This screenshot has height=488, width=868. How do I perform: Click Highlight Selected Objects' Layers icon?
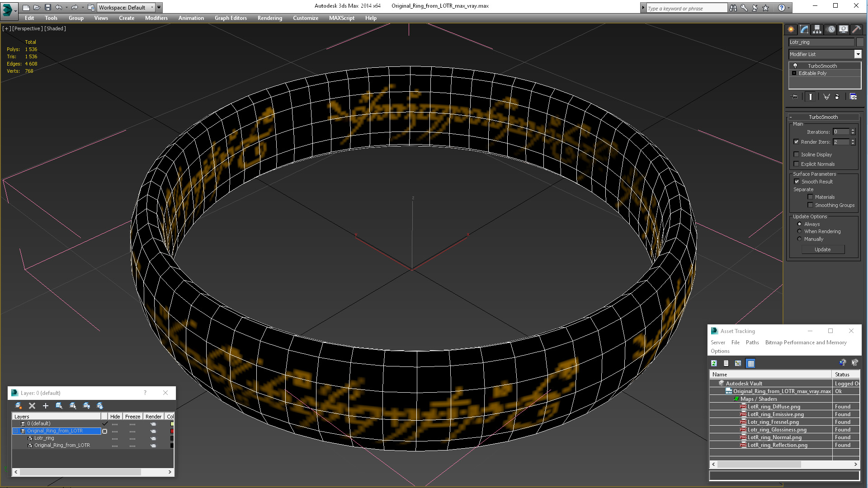pos(73,406)
